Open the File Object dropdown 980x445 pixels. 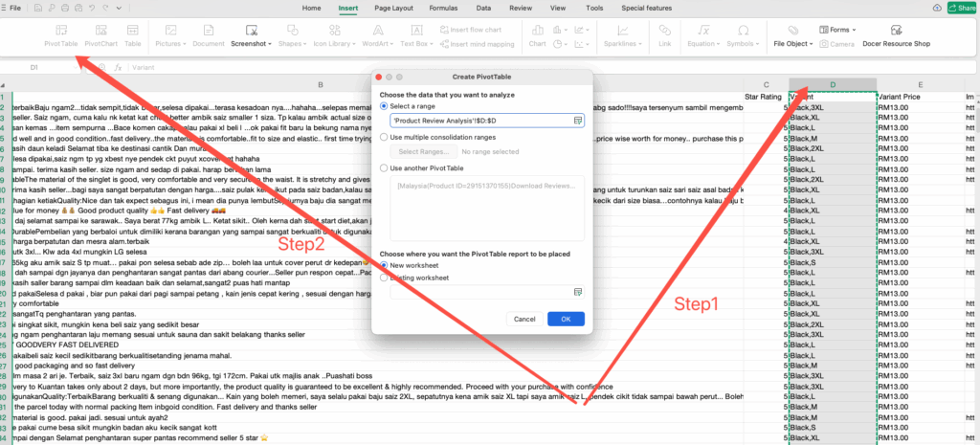point(793,44)
